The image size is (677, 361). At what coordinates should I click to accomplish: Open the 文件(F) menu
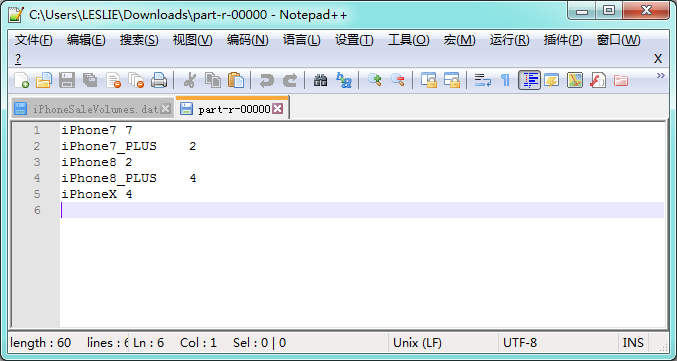point(34,41)
